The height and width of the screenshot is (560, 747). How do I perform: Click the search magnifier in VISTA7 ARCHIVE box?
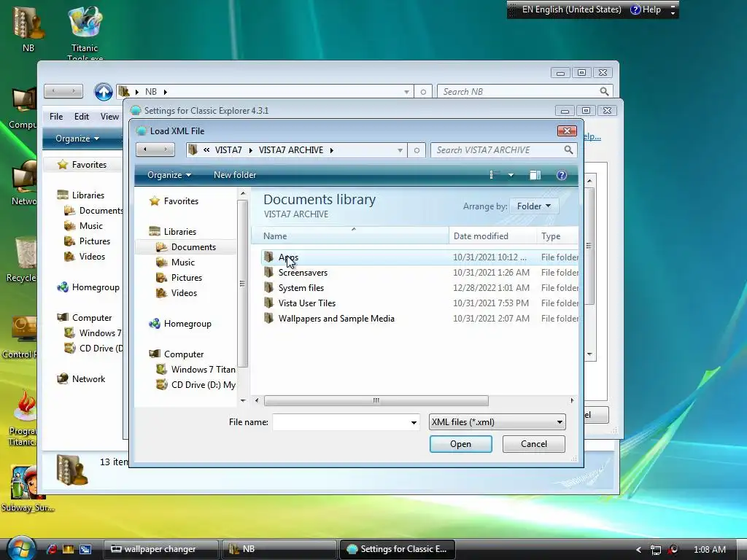click(568, 150)
